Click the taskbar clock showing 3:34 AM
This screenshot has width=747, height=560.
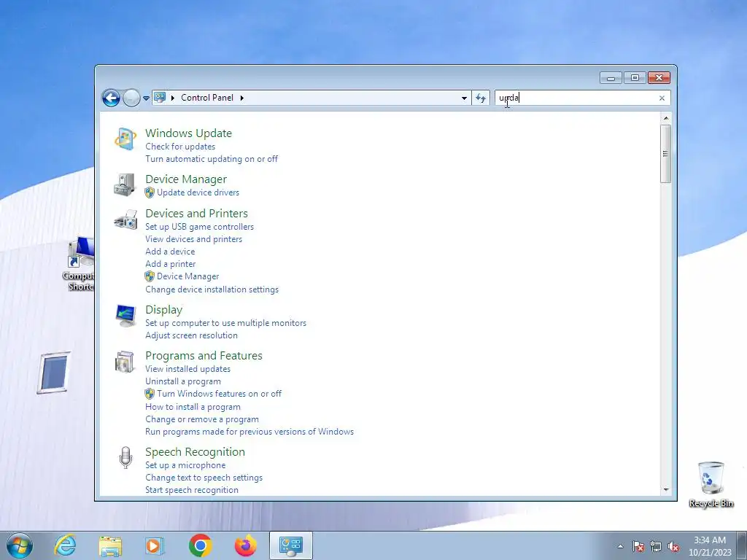click(710, 546)
